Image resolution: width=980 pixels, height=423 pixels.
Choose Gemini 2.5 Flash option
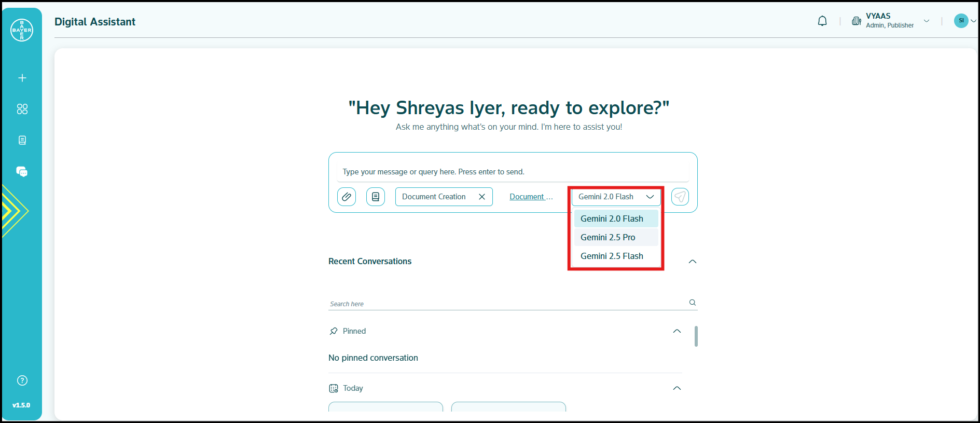pyautogui.click(x=612, y=256)
